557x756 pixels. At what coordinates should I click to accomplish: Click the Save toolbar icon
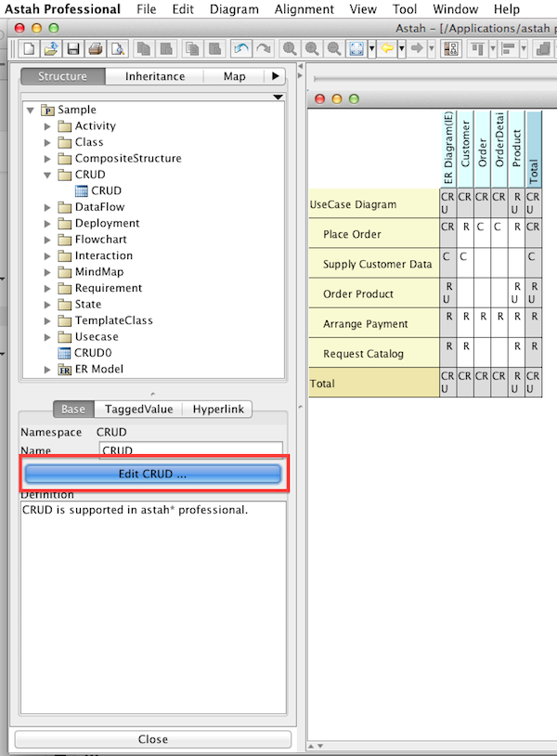click(72, 48)
